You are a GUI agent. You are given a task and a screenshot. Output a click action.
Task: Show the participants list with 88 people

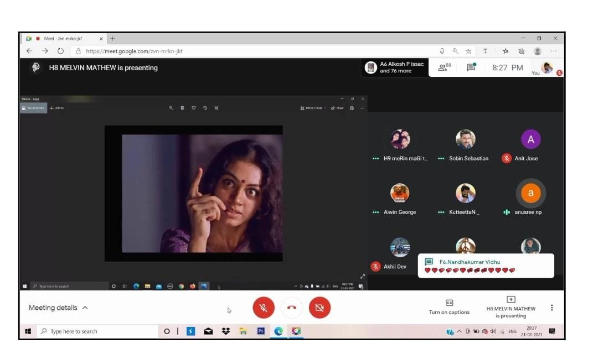[x=444, y=67]
